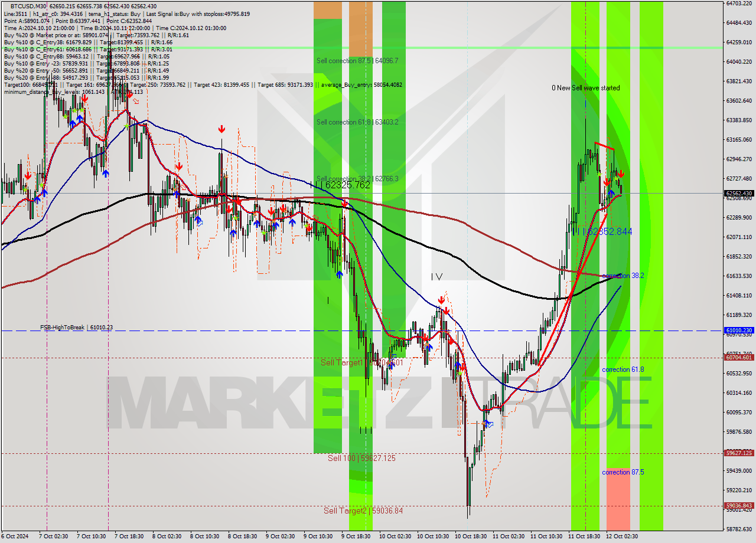The height and width of the screenshot is (543, 756).
Task: Click the 'Sell correction 61.8 | 63403.2' label
Action: click(357, 122)
